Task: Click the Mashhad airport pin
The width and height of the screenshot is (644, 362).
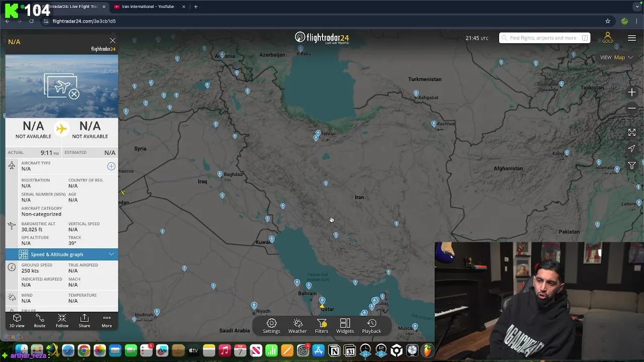Action: tap(434, 123)
